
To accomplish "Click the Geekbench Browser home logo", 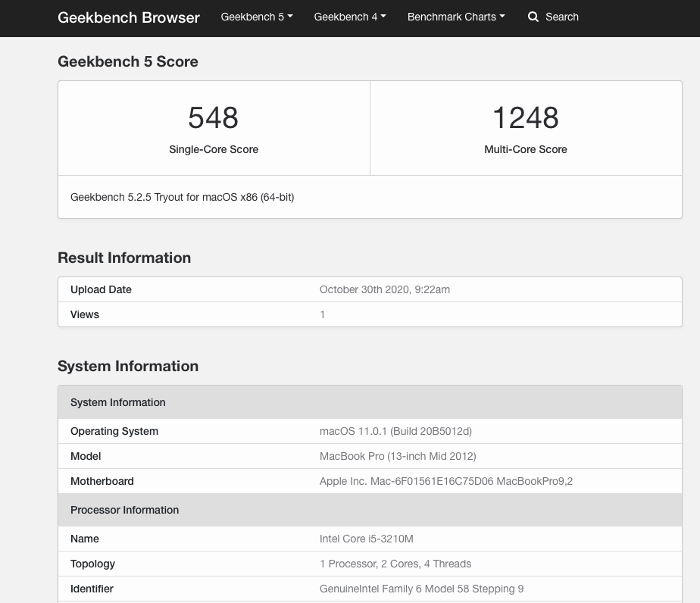I will (129, 17).
